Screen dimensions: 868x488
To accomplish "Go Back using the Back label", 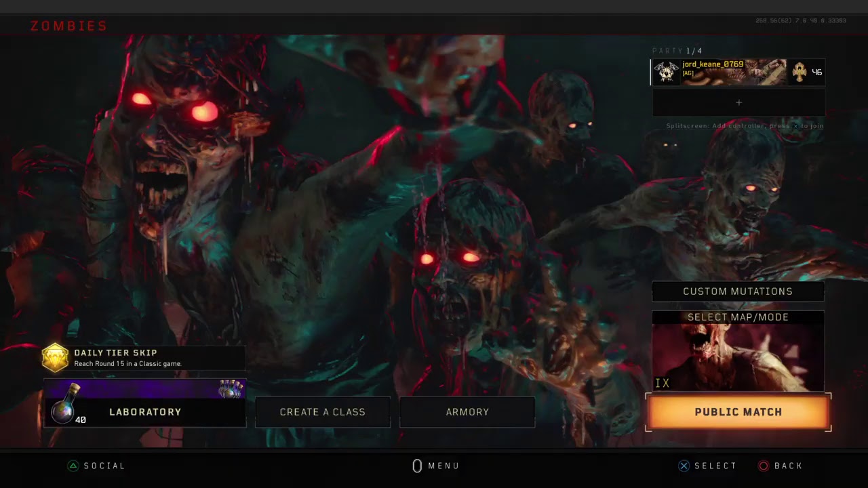I will point(789,466).
